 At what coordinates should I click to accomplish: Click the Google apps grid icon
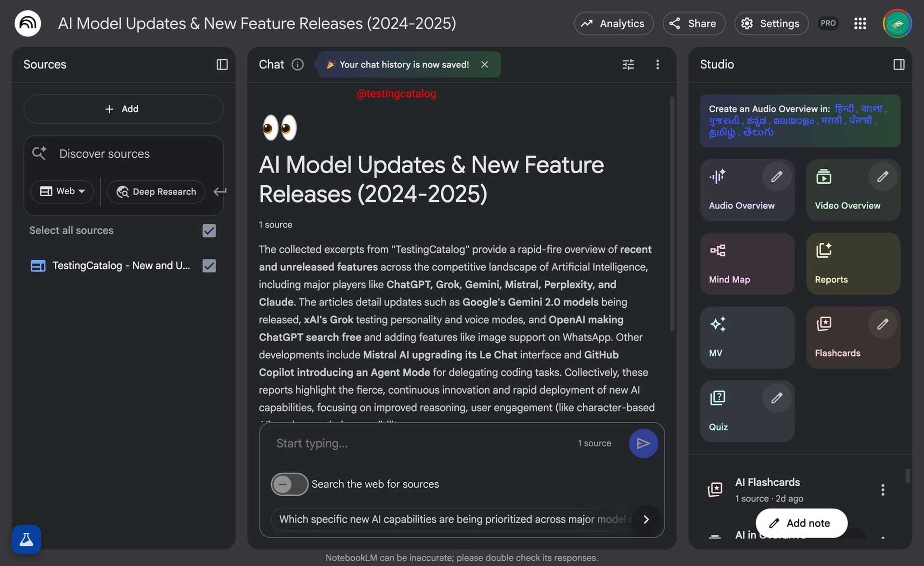(860, 24)
